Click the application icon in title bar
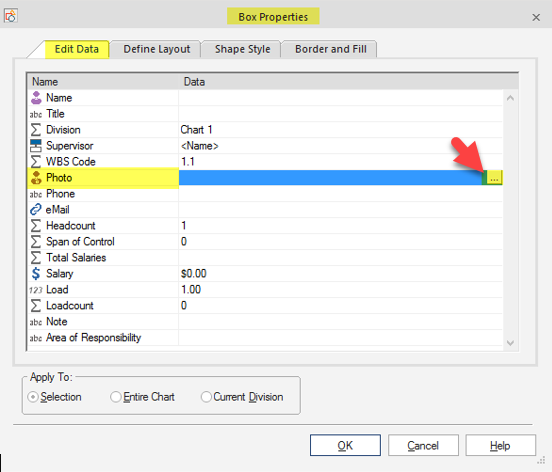The width and height of the screenshot is (552, 472). [11, 16]
